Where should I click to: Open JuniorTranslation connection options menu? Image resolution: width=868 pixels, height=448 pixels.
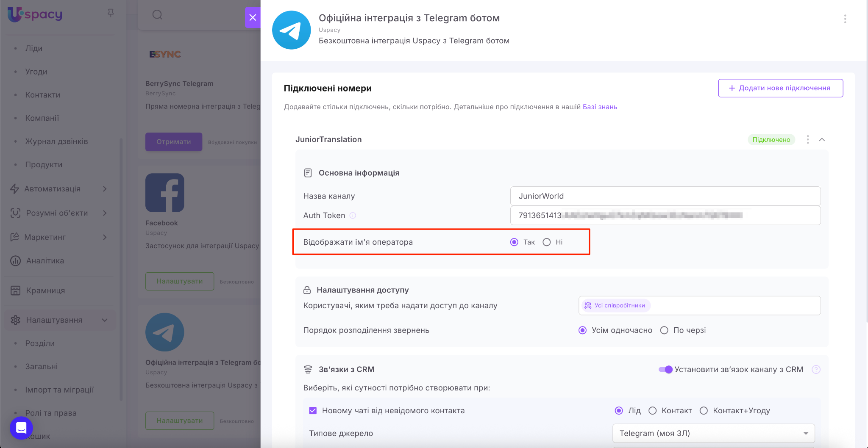click(x=807, y=140)
